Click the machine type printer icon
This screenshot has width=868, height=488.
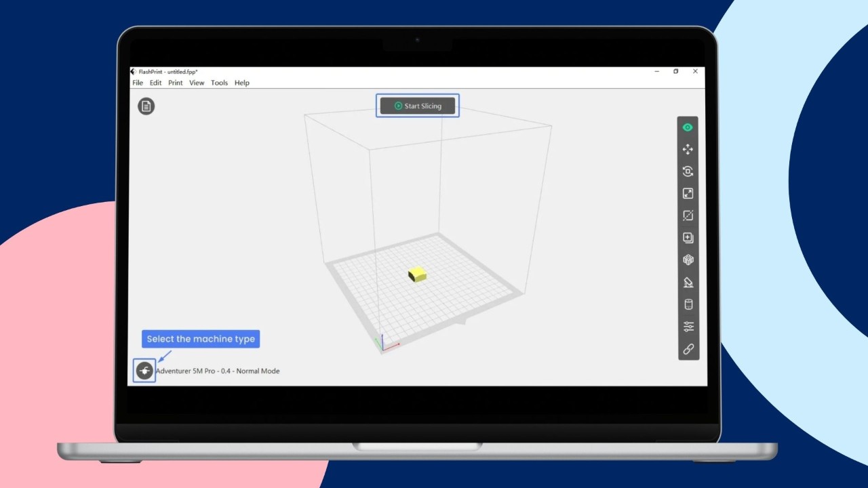coord(144,371)
